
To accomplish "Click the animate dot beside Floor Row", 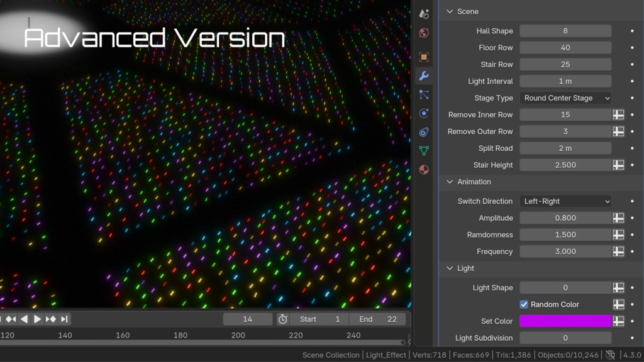I will click(632, 48).
